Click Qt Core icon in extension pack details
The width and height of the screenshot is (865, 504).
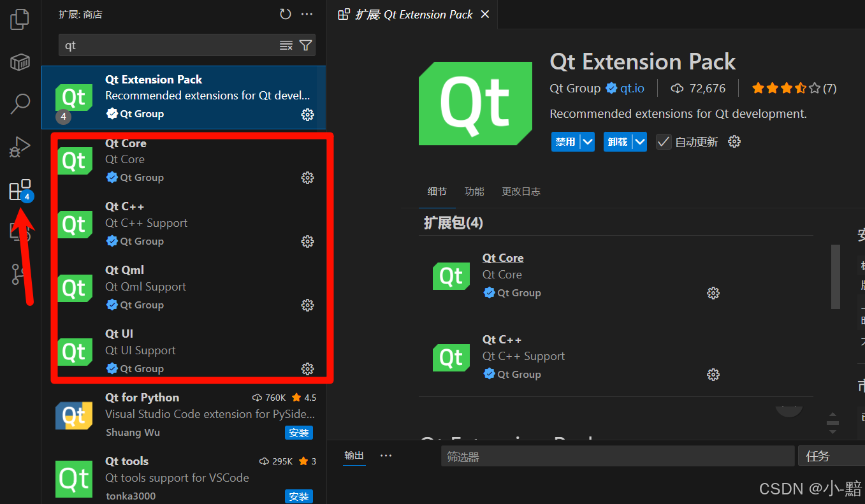click(x=451, y=276)
